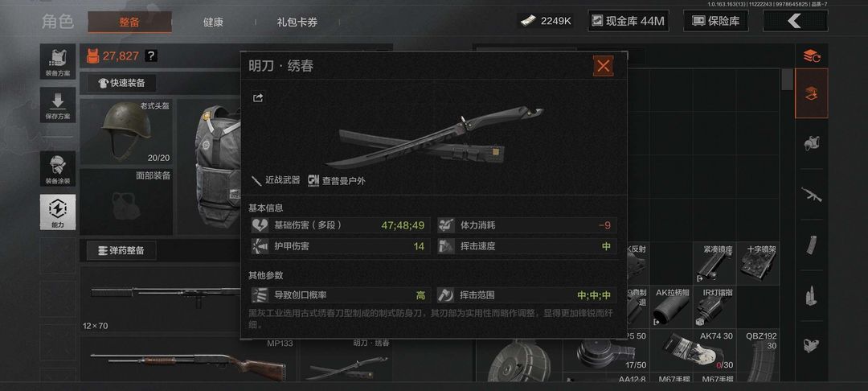This screenshot has width=868, height=391.
Task: Click the share icon in weapon popup
Action: tap(258, 98)
